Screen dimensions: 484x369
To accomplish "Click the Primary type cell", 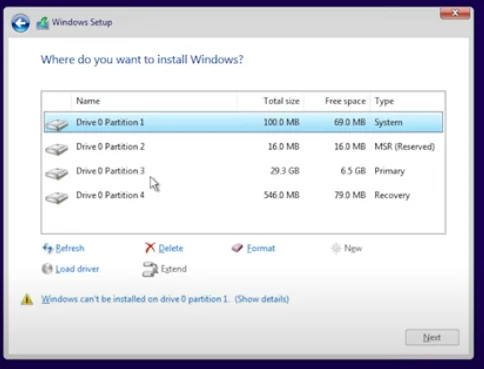I will point(389,171).
